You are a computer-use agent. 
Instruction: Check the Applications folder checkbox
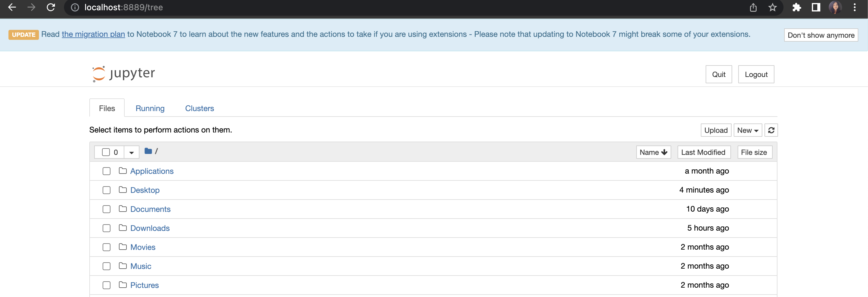click(107, 171)
